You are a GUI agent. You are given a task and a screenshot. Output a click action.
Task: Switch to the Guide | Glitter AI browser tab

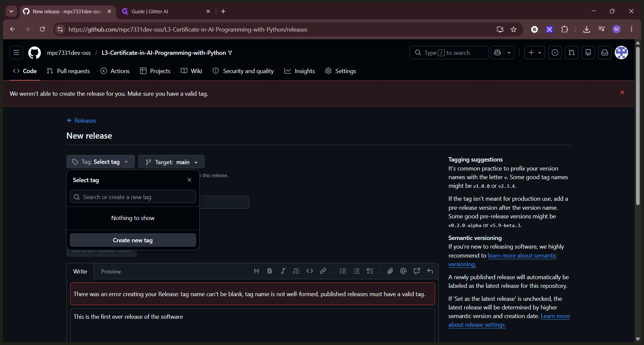166,11
